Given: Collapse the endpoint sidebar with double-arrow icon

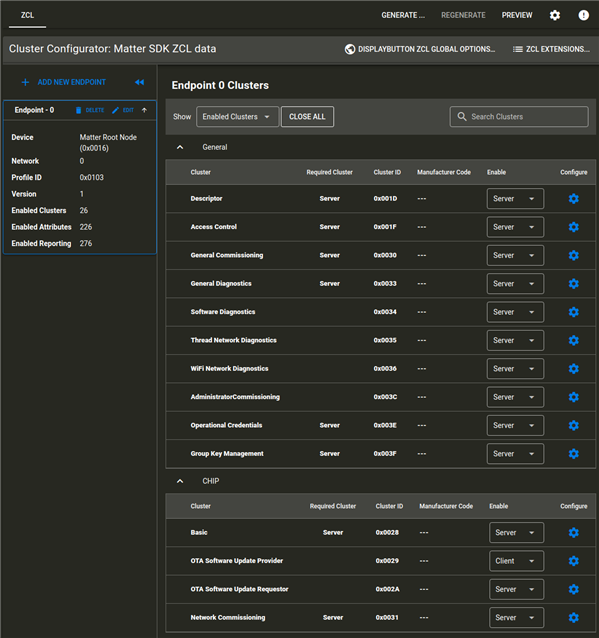Looking at the screenshot, I should (140, 82).
